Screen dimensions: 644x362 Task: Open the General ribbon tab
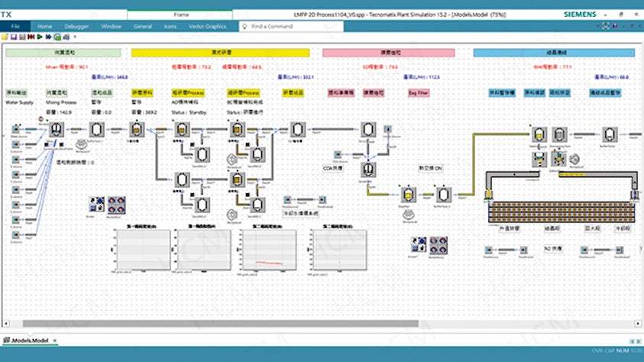tap(143, 26)
